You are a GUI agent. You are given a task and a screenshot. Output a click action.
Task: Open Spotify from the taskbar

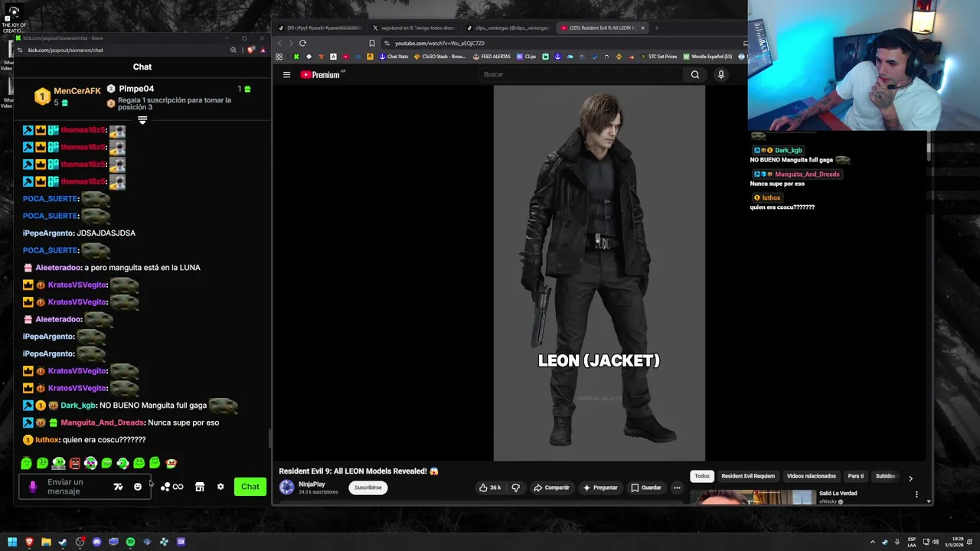coord(130,542)
